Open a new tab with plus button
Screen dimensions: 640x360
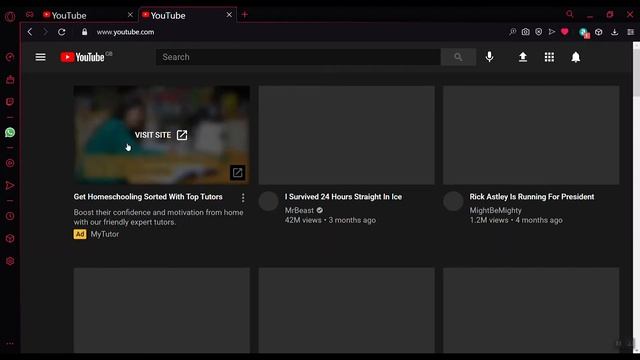244,15
